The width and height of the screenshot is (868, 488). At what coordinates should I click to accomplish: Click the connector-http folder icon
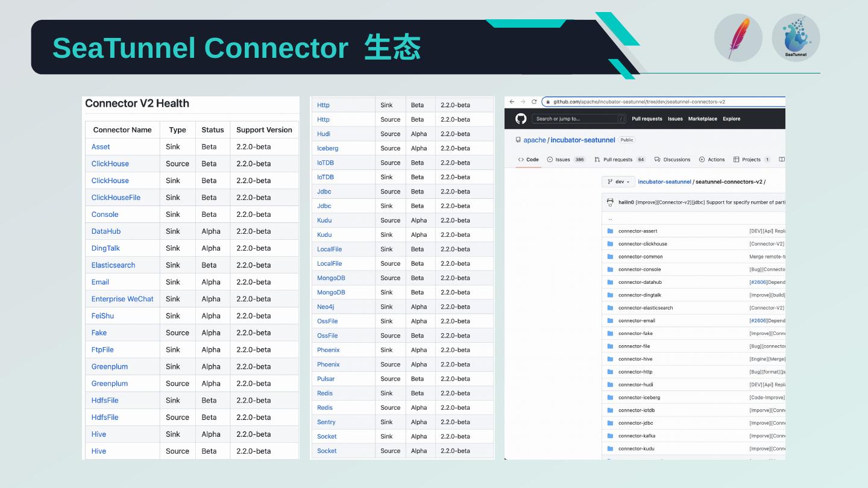coord(610,372)
